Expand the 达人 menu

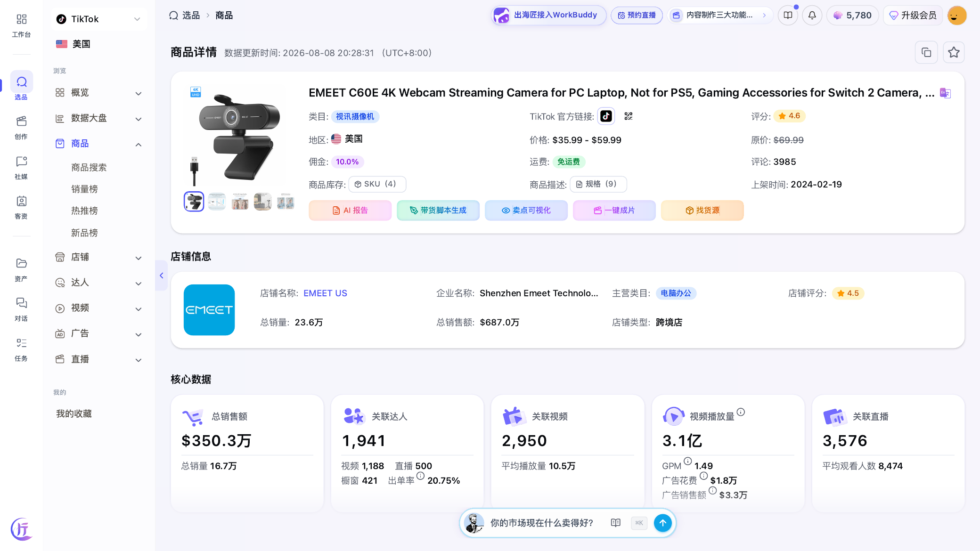(x=99, y=283)
